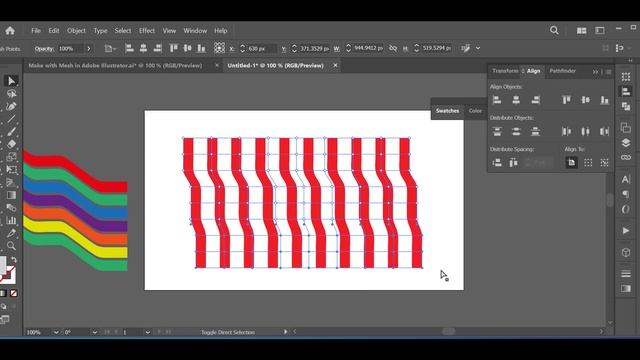Viewport: 640px width, 360px height.
Task: Select the Pen tool
Action: pos(11,107)
